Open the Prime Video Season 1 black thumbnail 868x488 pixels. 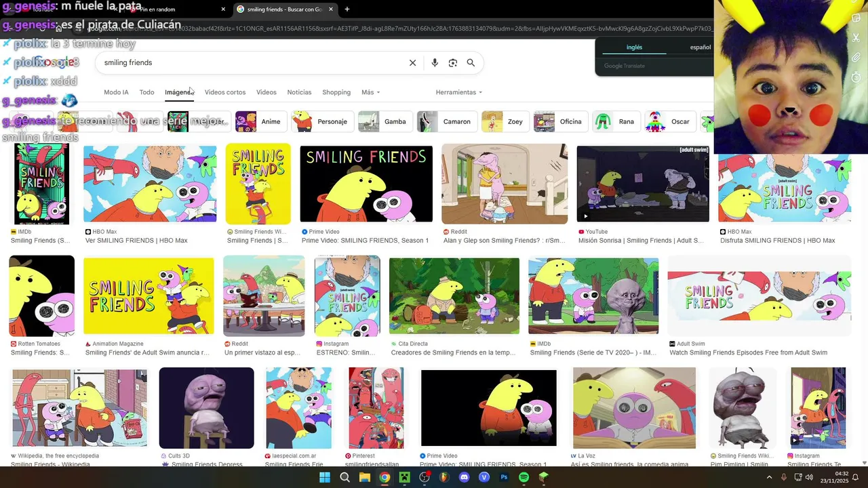click(366, 184)
